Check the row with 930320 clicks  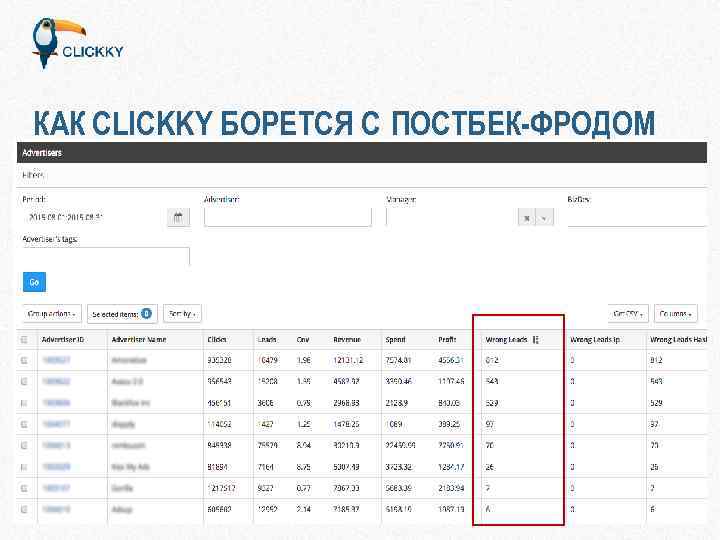24,360
